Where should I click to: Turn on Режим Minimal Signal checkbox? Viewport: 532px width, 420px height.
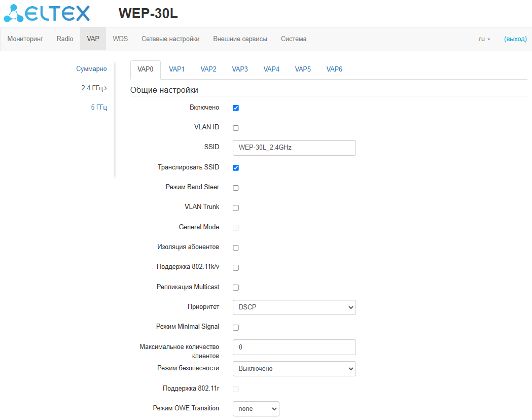[x=236, y=327]
